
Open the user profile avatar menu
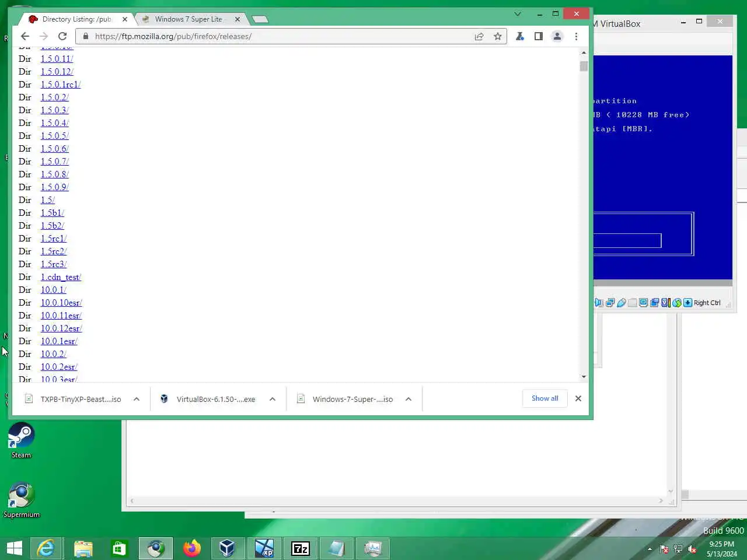[557, 36]
